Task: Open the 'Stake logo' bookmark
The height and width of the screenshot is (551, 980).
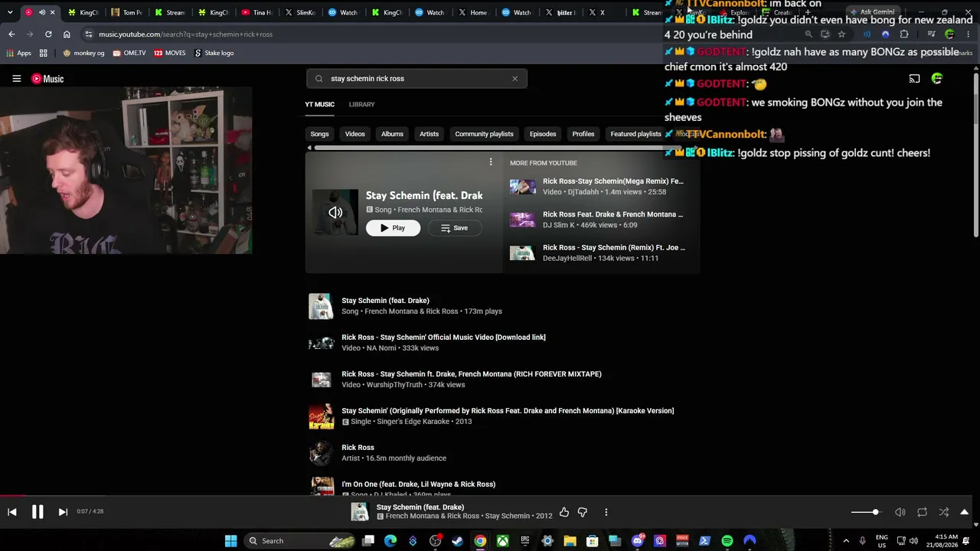Action: click(x=214, y=53)
